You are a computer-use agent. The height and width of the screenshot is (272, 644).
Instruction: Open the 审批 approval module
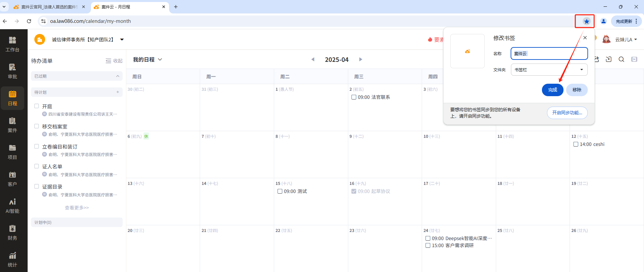[12, 71]
